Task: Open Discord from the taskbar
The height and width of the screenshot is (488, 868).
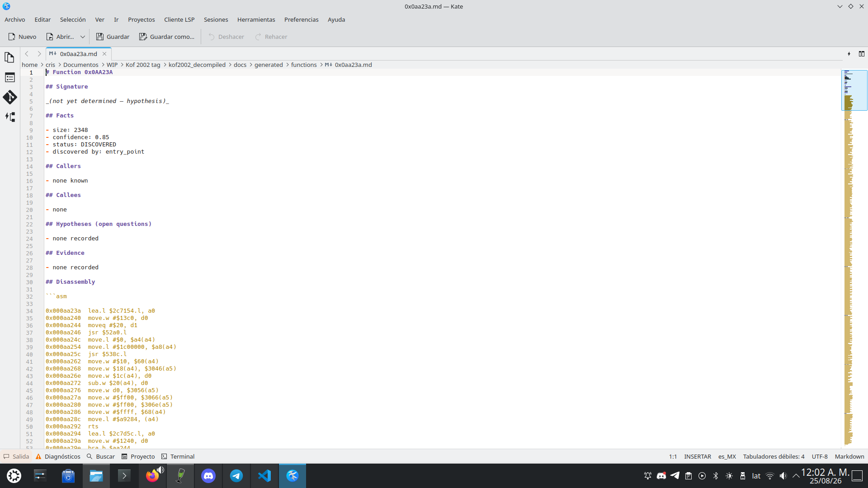Action: [x=208, y=476]
